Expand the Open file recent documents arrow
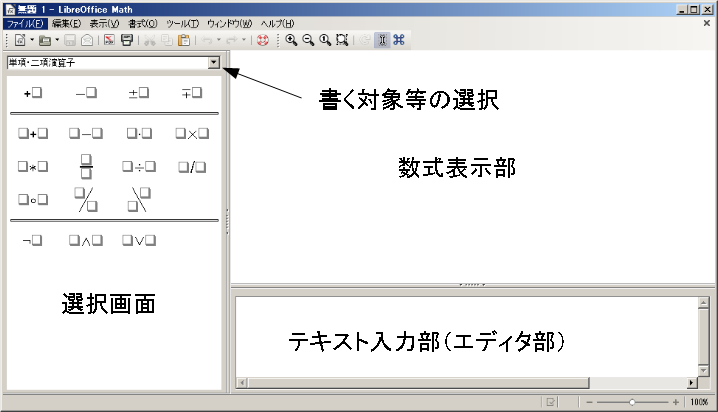Screen dimensions: 718x412 click(x=57, y=40)
